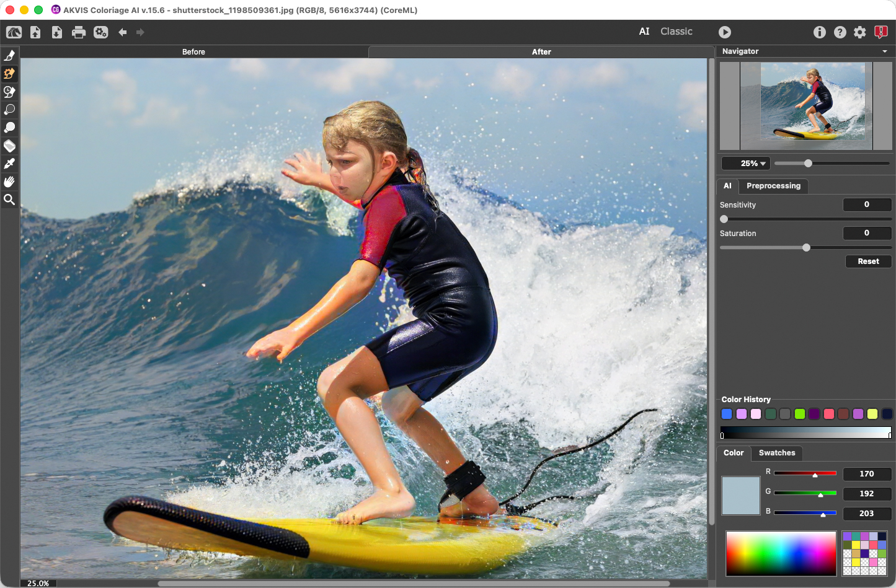
Task: Select the Eraser tool in left toolbar
Action: 9,146
